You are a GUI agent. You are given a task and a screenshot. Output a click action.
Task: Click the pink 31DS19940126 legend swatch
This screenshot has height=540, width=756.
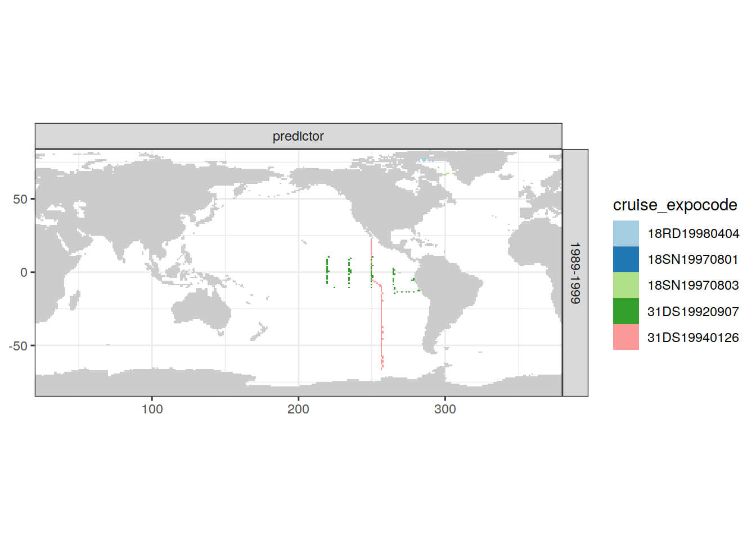pyautogui.click(x=625, y=337)
